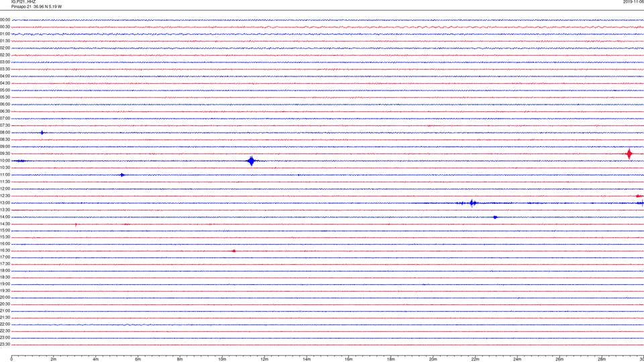Screen dimensions: 644x362
Task: Click the 18m tick label on time axis
Action: (x=391, y=359)
